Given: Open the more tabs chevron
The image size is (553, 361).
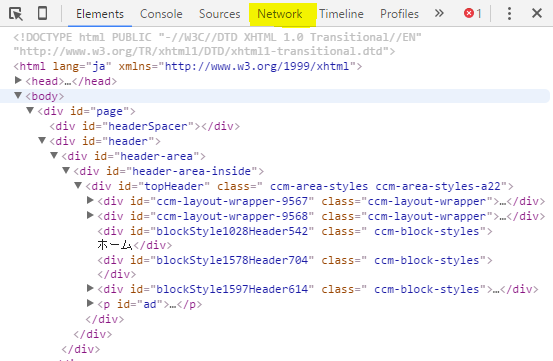Looking at the screenshot, I should pos(439,13).
